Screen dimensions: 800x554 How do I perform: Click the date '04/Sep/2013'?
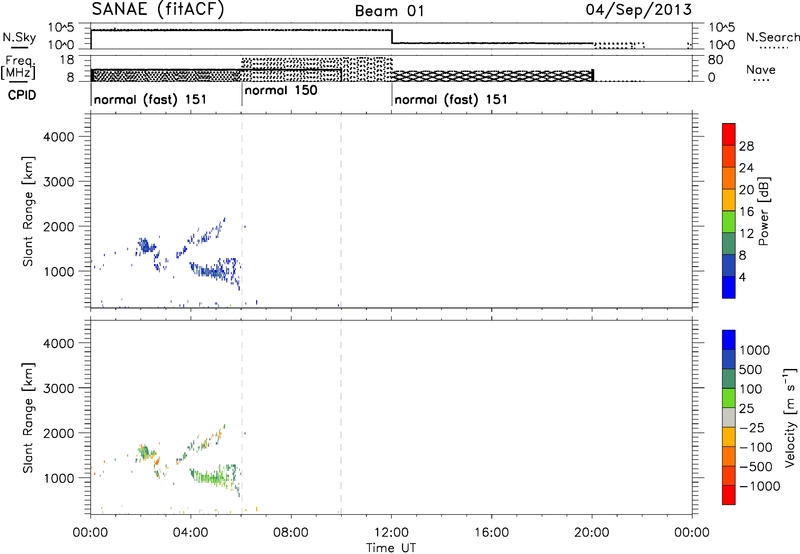639,10
